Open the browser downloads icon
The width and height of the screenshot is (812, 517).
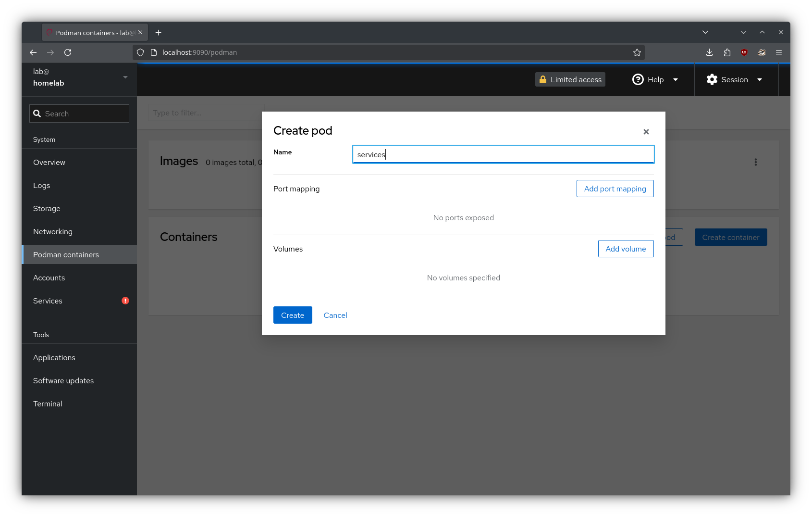[x=709, y=52]
